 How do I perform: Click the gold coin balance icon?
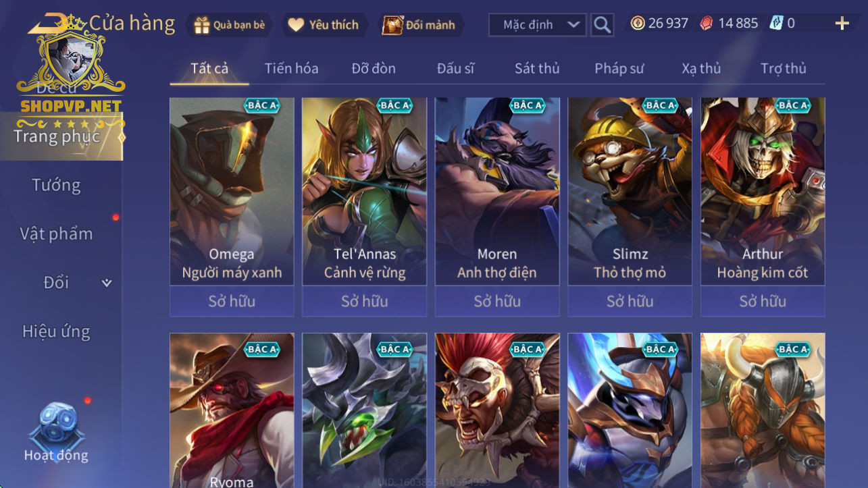[637, 24]
